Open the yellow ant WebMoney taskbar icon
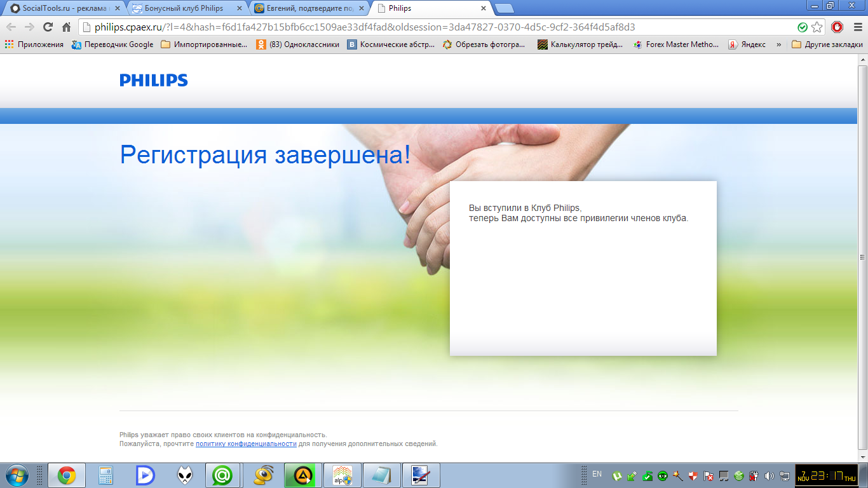Screen dimensions: 868x488 [x=263, y=475]
